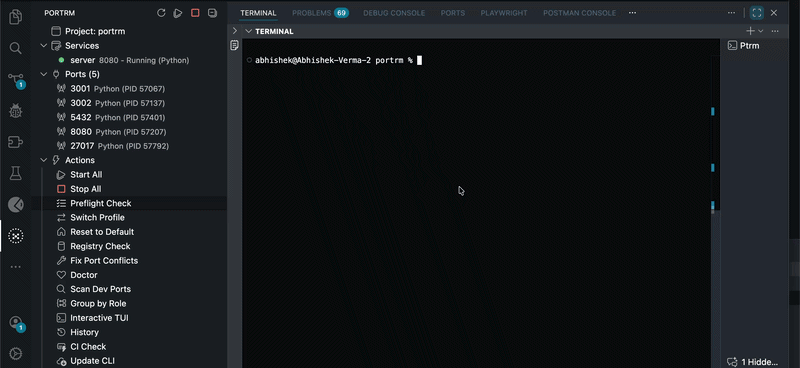The height and width of the screenshot is (368, 800).
Task: Expand the chevron left of TERMINAL header
Action: tap(235, 31)
